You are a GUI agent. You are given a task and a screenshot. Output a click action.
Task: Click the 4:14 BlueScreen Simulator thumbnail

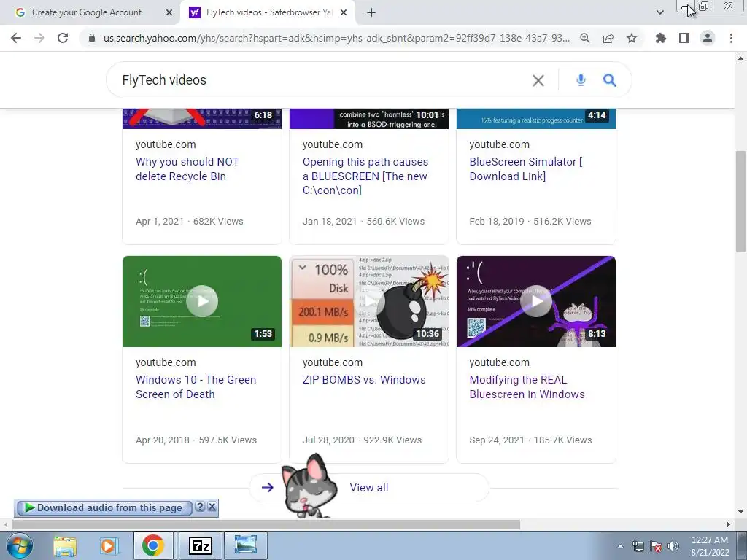click(x=536, y=119)
